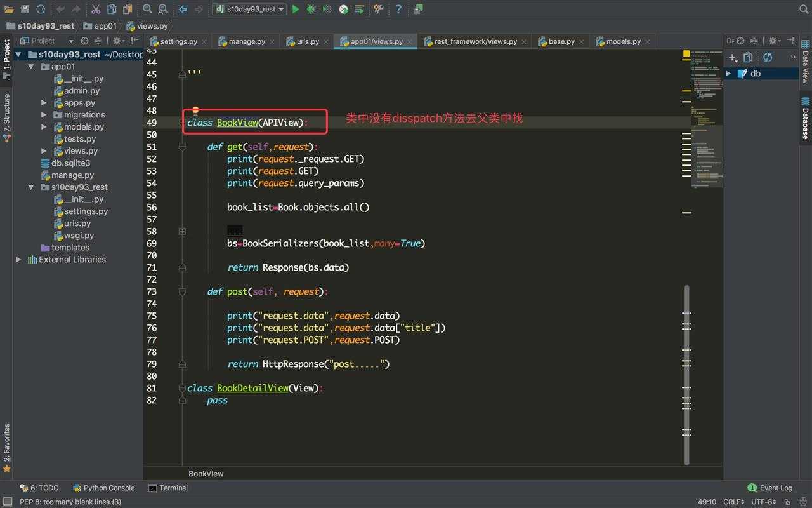Collapse the app01 folder in the project tree
The width and height of the screenshot is (812, 508).
[x=31, y=67]
